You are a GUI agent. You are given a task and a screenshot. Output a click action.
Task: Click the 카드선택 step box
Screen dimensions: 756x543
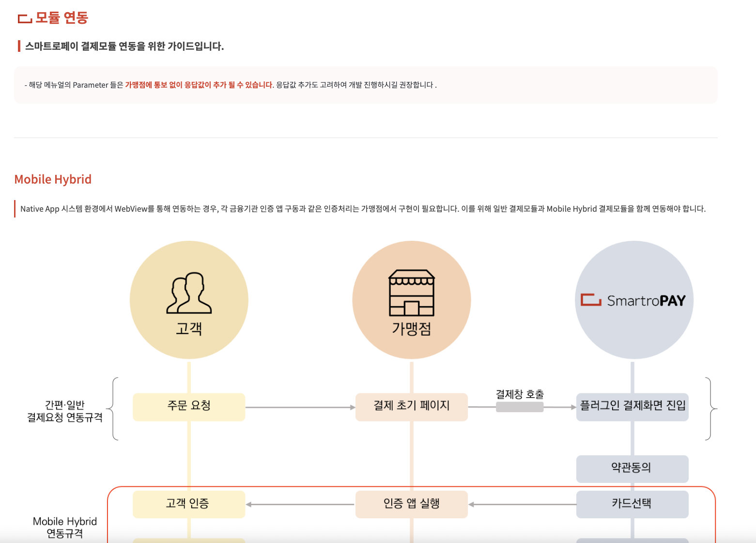pyautogui.click(x=633, y=504)
